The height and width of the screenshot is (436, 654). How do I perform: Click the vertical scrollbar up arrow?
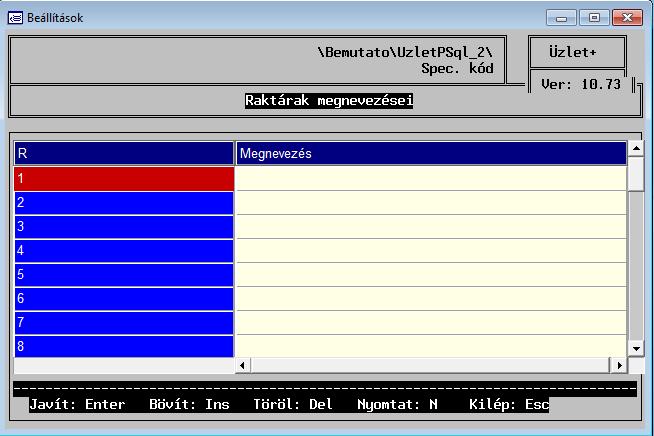(x=636, y=149)
